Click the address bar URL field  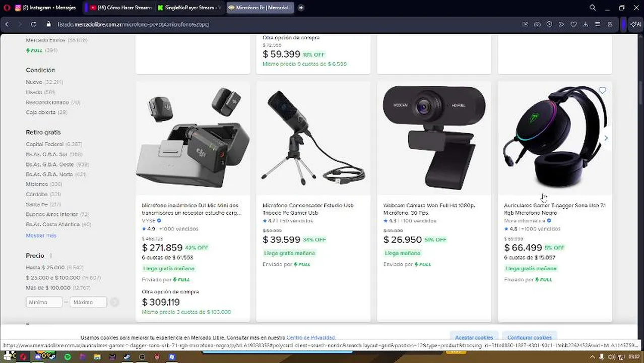[x=282, y=24]
